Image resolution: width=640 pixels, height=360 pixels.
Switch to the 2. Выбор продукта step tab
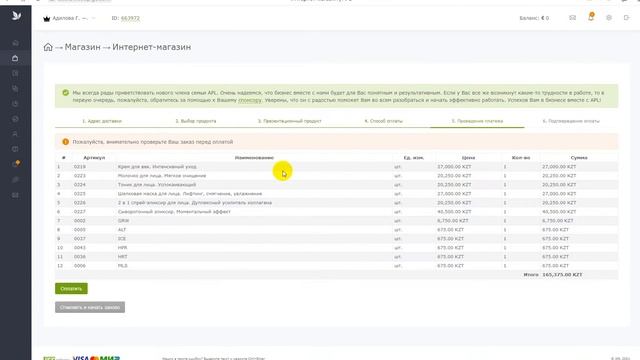tap(196, 121)
